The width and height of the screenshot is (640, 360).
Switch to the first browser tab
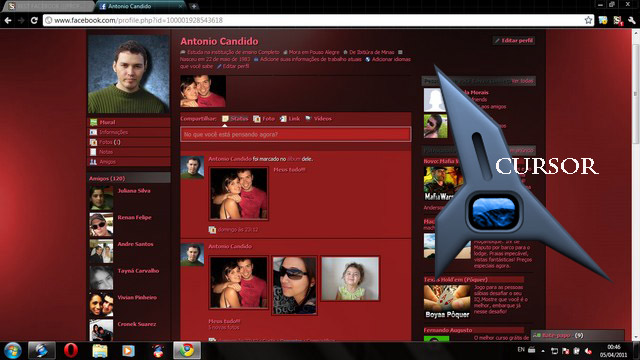tap(49, 6)
